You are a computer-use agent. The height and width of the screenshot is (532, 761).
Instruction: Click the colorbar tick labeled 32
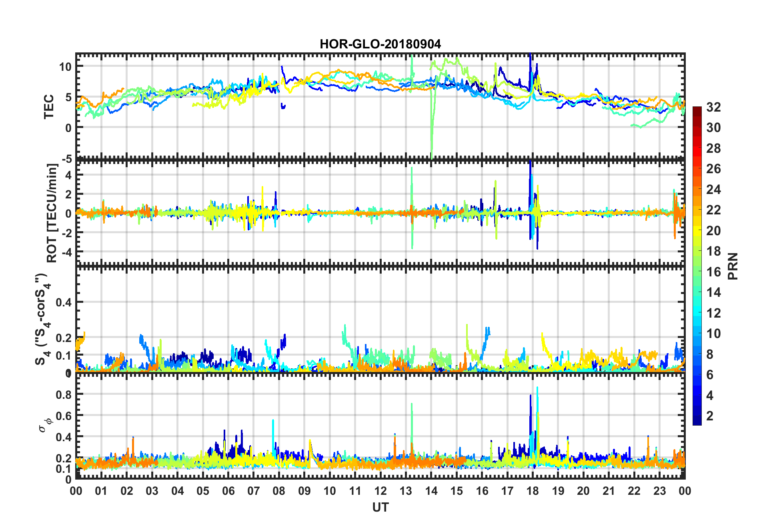click(x=714, y=107)
